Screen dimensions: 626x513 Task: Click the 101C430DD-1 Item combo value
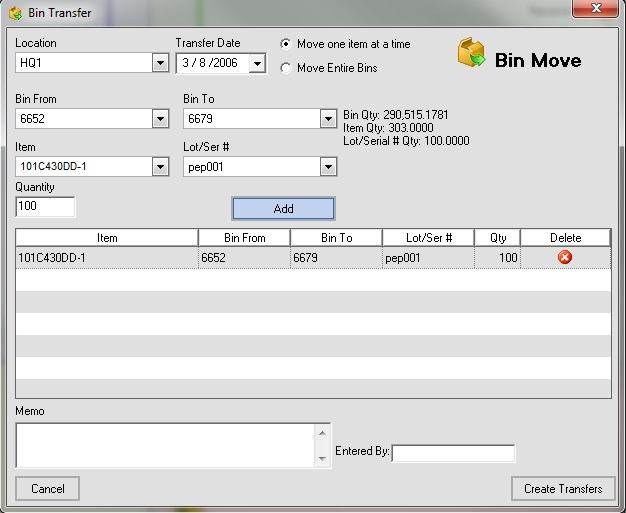pos(53,166)
